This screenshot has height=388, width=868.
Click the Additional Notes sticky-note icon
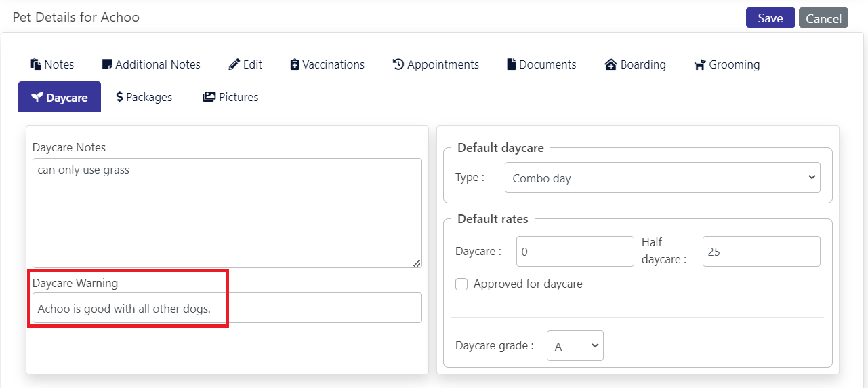click(107, 64)
